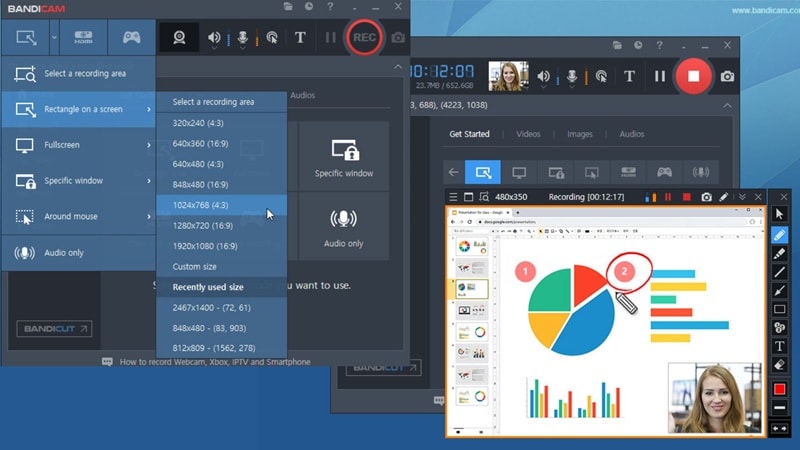Collapse second Bandicam panel with up chevron
The height and width of the screenshot is (450, 800).
(727, 106)
